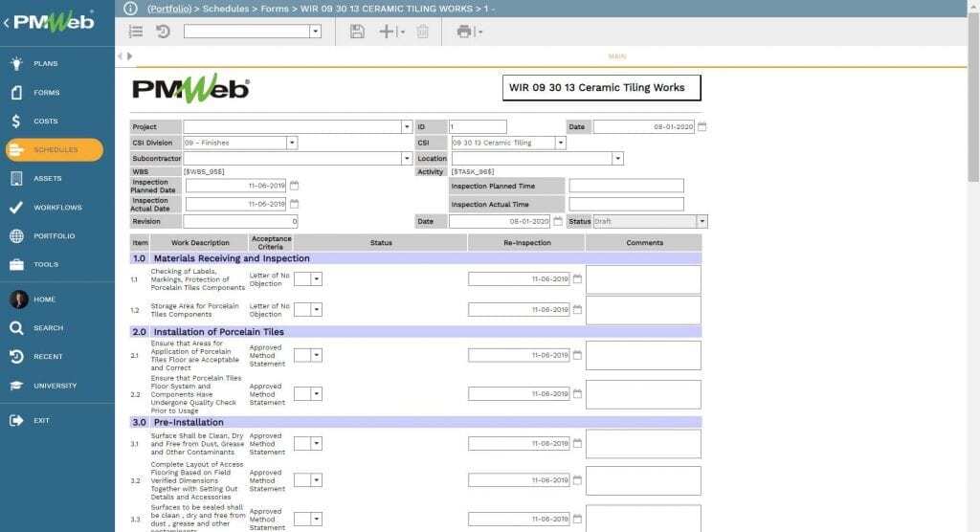This screenshot has height=532, width=980.
Task: Save the record with the disk icon
Action: point(357,32)
